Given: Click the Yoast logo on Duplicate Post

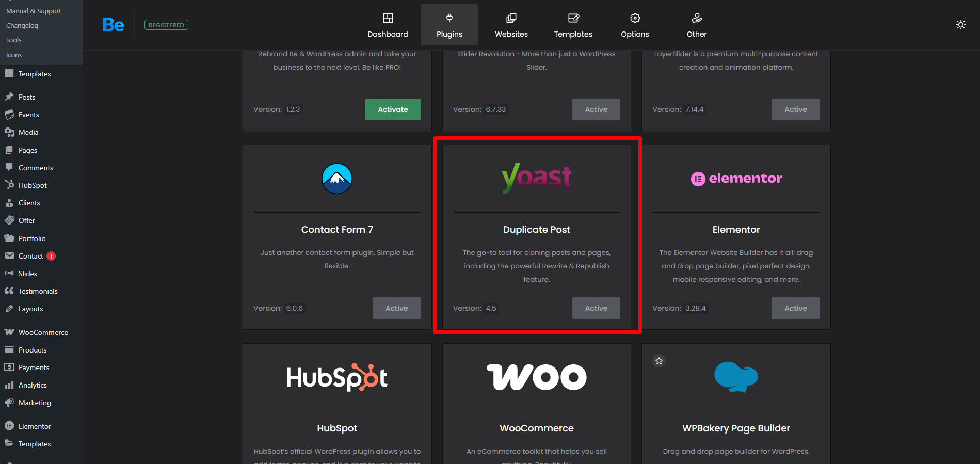Looking at the screenshot, I should click(537, 178).
